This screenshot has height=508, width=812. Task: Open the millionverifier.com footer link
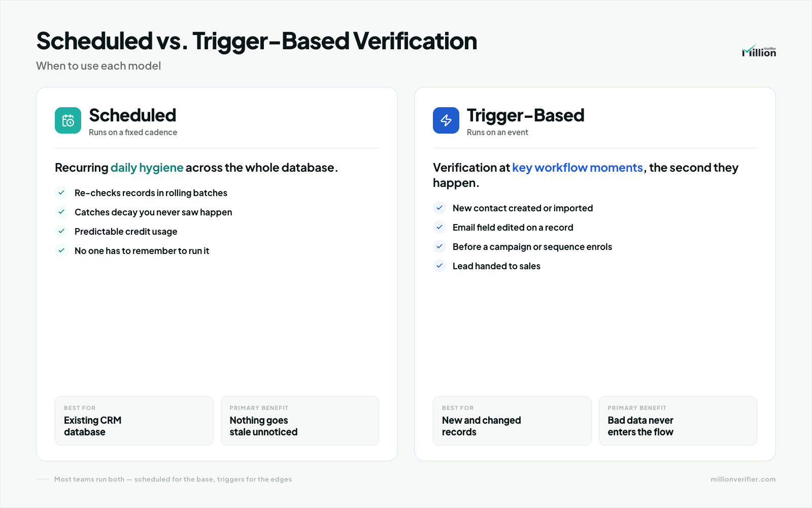click(x=743, y=479)
